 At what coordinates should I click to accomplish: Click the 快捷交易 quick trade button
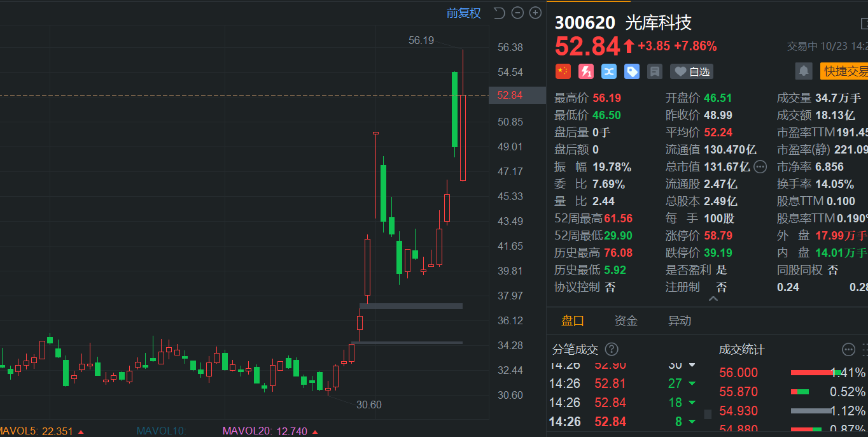(844, 71)
